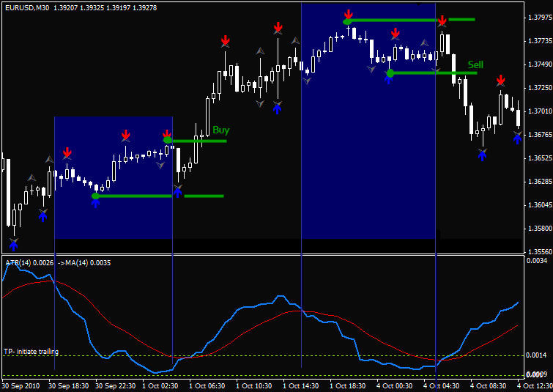Click red down arrow nearest the 1.37250 price label
Screen dimensions: 553x392
[x=500, y=80]
